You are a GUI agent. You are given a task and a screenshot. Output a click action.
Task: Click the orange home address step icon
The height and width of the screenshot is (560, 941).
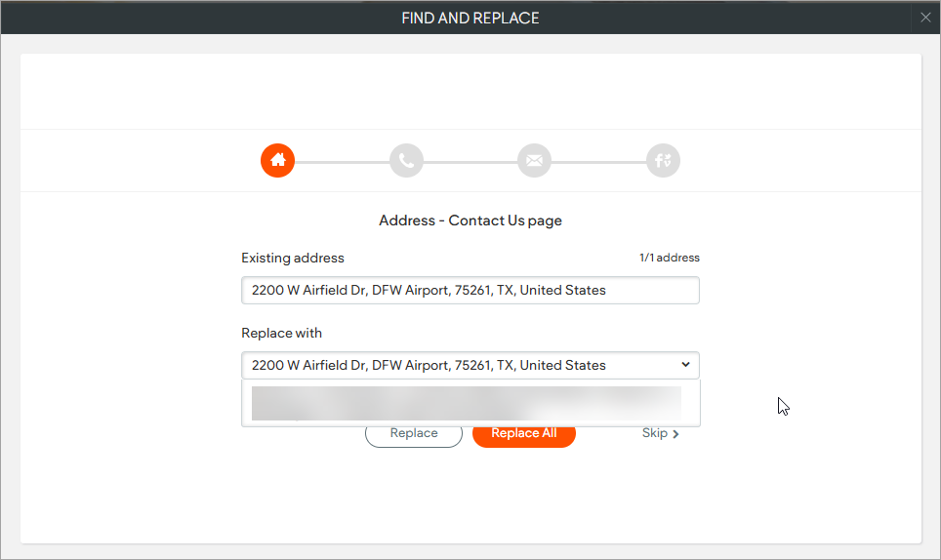pos(277,161)
